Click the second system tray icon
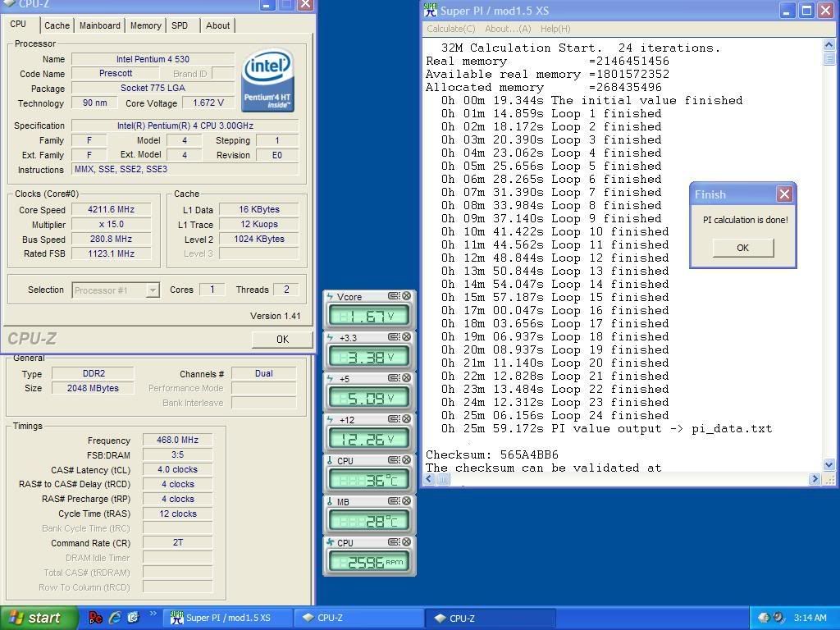This screenshot has height=630, width=840. tap(778, 618)
